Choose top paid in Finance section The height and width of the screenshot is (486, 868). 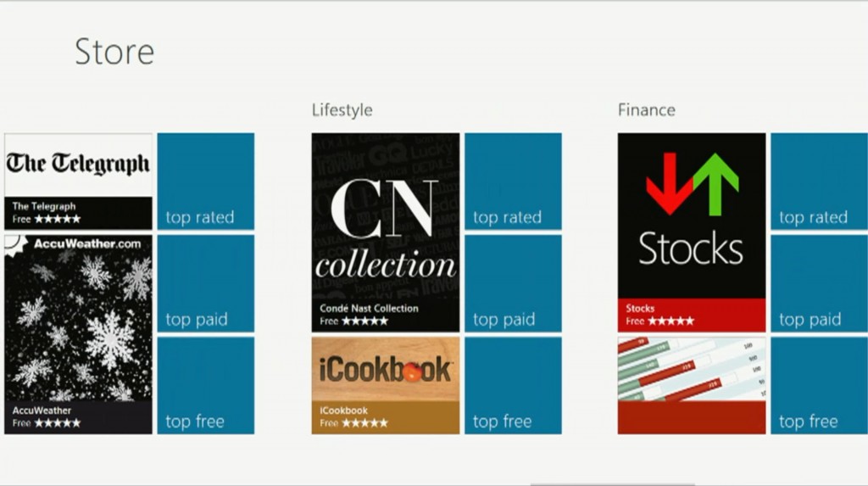click(820, 283)
